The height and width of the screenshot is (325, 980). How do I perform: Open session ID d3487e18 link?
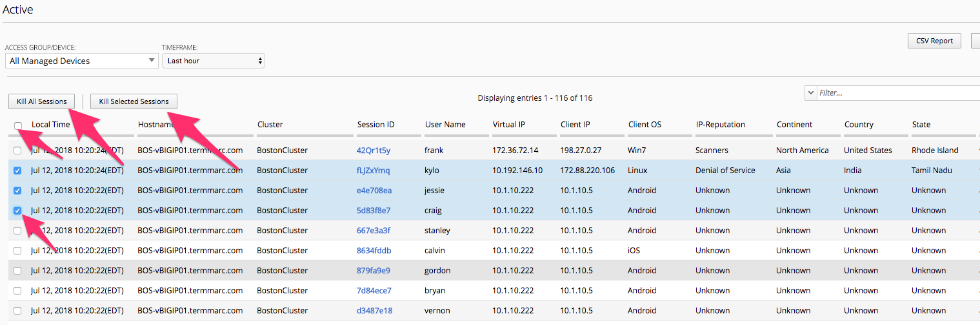click(x=375, y=311)
